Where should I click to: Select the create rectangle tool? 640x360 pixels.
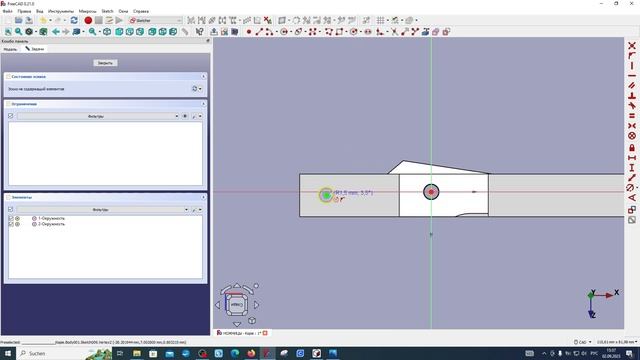tap(339, 31)
